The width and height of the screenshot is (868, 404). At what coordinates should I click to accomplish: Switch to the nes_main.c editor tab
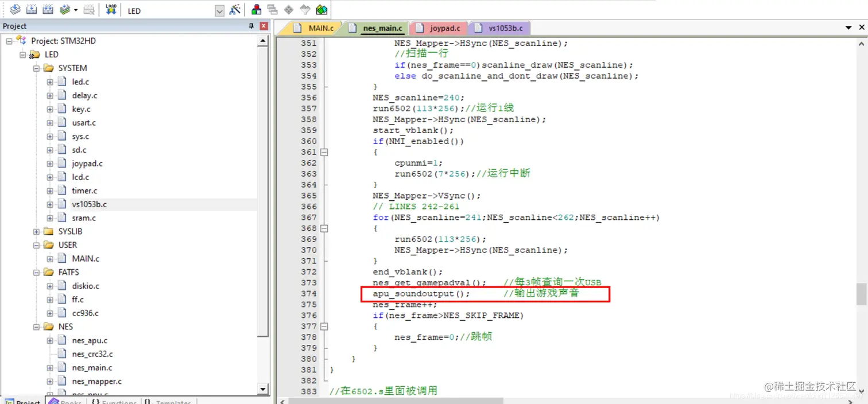point(377,28)
